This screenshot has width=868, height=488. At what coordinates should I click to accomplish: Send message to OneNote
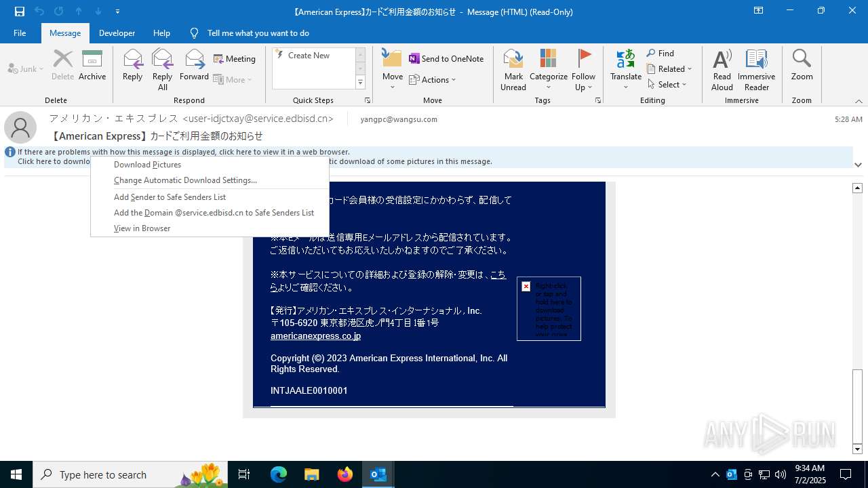pos(446,59)
